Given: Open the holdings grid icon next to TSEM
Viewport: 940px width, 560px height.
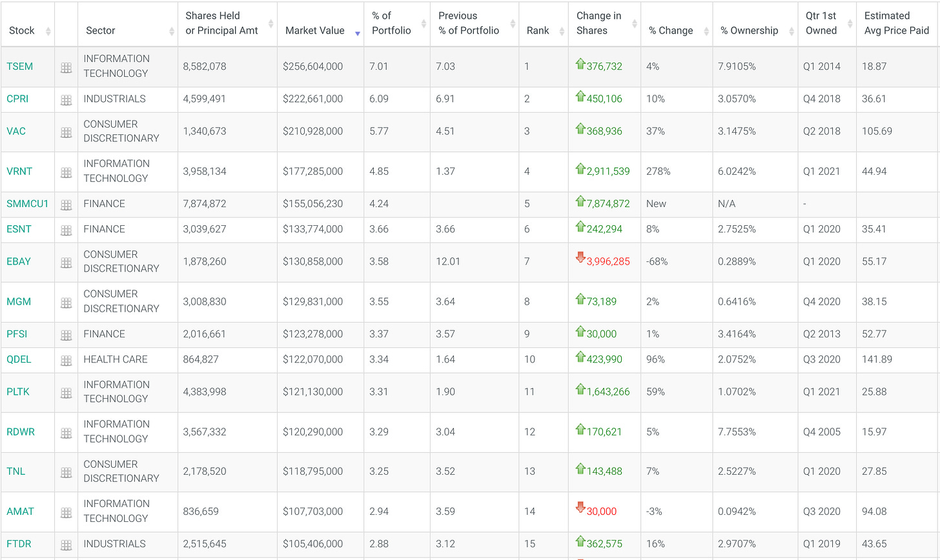Looking at the screenshot, I should click(65, 66).
